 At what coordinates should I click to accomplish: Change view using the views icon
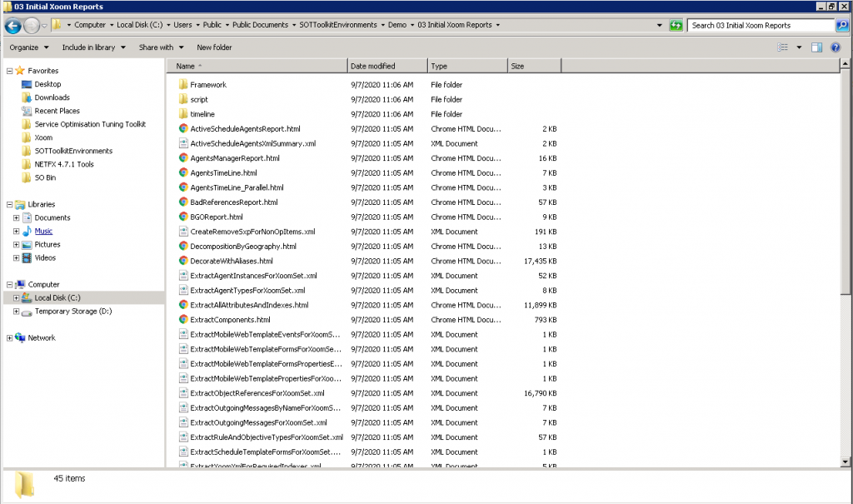click(x=783, y=47)
